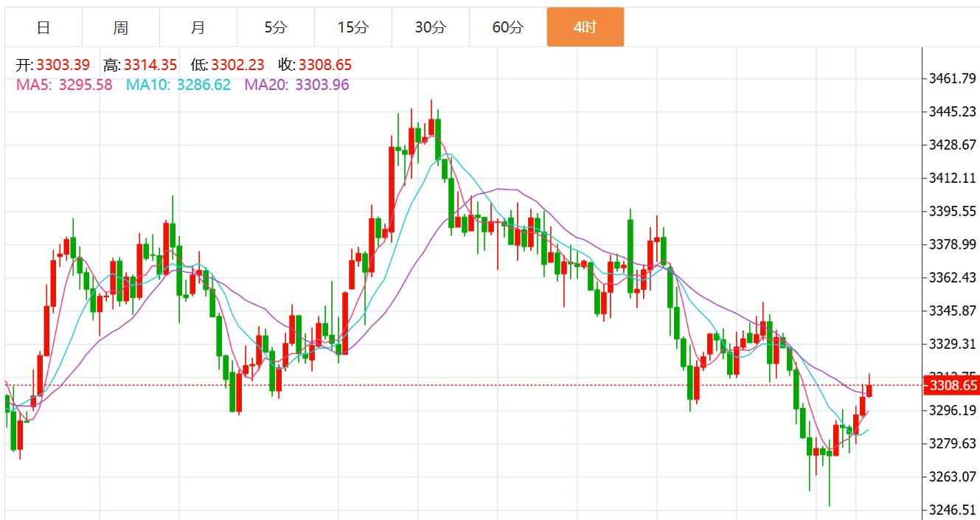Click the 3395.55 price axis label
980x520 pixels.
[953, 211]
